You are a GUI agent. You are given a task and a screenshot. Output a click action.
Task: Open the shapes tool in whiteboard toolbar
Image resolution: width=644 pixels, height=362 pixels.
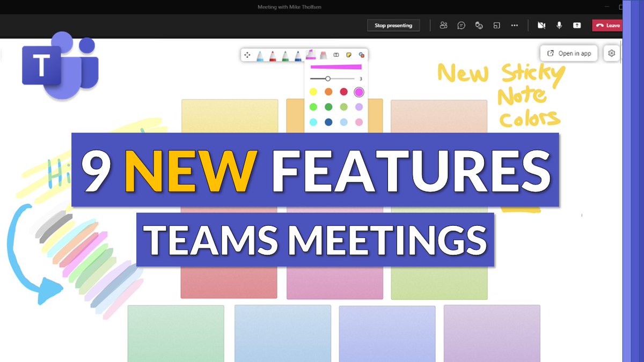361,55
